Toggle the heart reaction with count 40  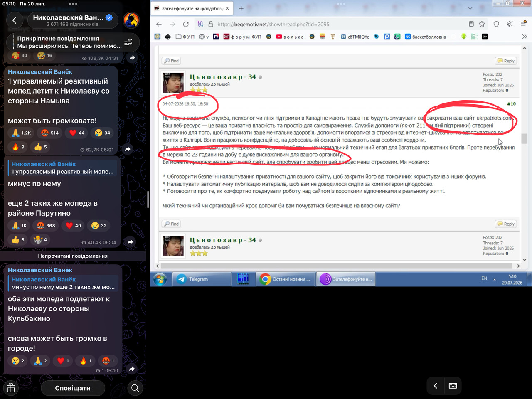pos(73,226)
